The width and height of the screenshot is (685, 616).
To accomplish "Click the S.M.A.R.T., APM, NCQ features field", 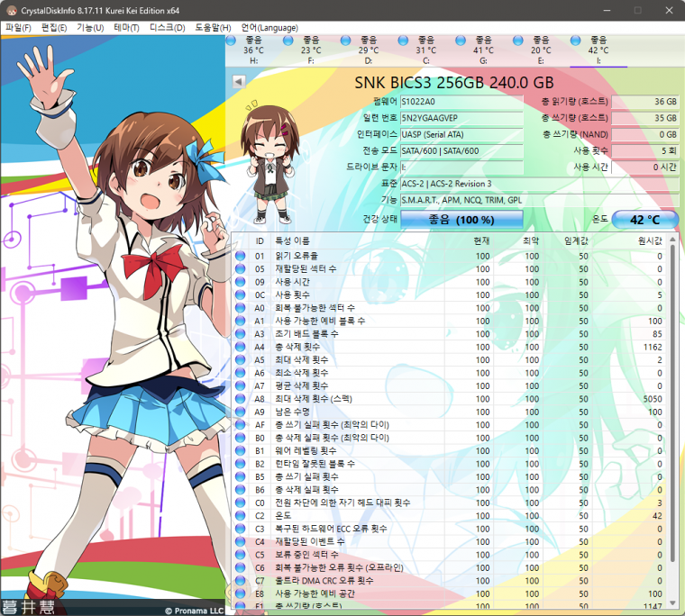I will (x=540, y=200).
